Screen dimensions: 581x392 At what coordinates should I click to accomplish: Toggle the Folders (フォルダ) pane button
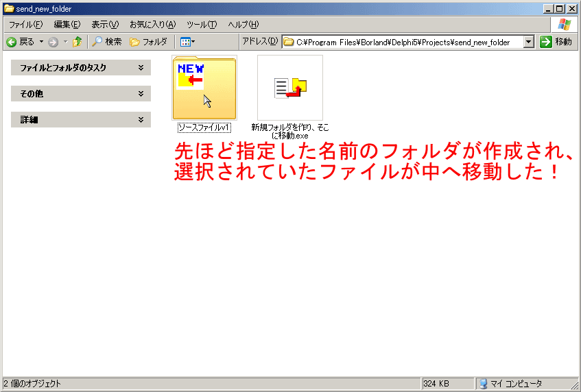coord(149,42)
